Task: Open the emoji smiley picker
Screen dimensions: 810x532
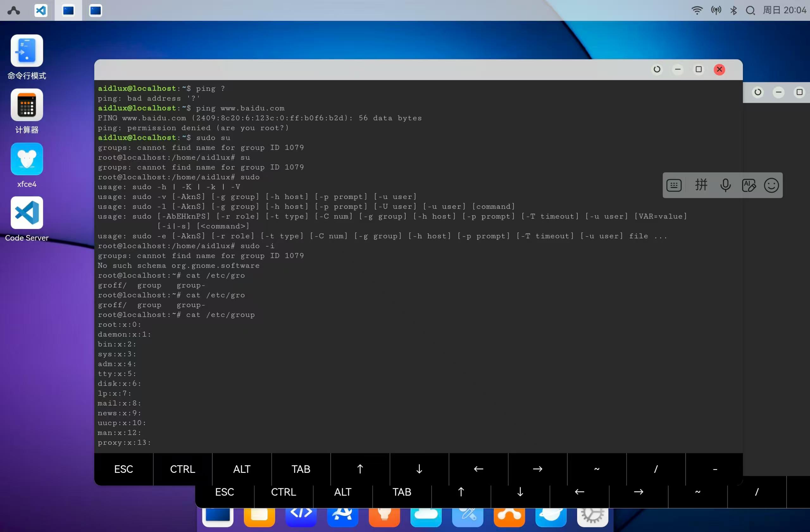Action: (x=771, y=185)
